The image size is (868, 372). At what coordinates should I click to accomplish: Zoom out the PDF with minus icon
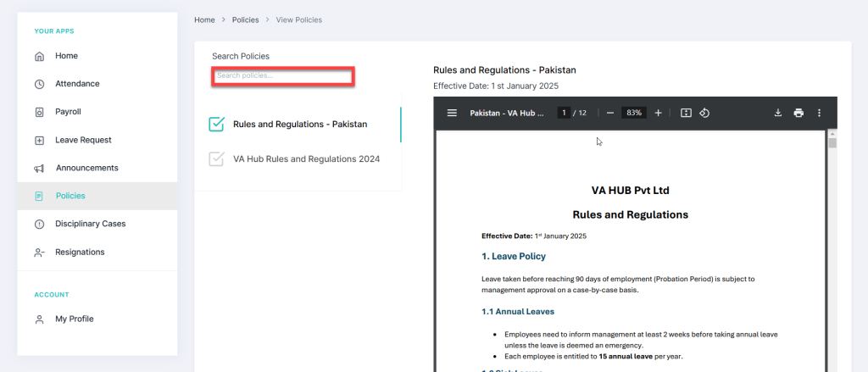pyautogui.click(x=610, y=113)
